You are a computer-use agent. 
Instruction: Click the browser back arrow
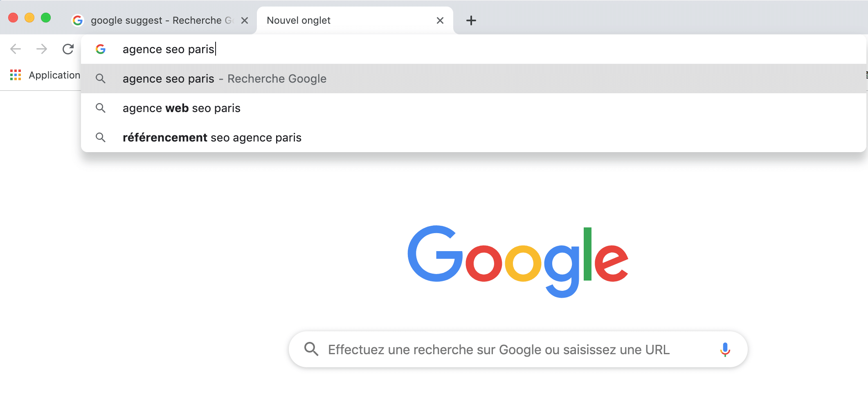coord(16,49)
